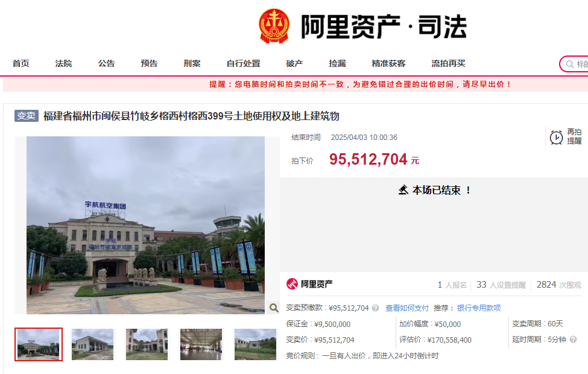The width and height of the screenshot is (588, 374).
Task: Click help icon next to 延时周期 5分钟
Action: (573, 340)
